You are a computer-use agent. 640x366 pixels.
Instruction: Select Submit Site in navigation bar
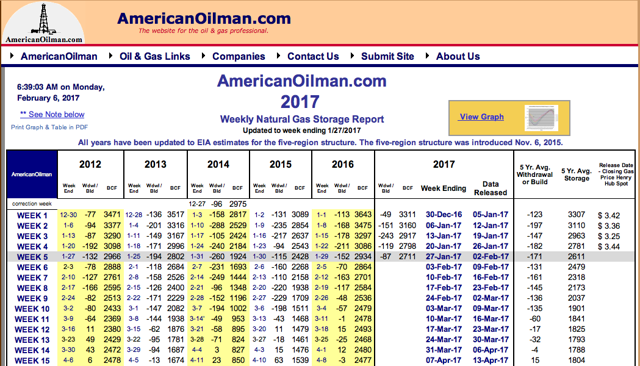pos(387,56)
